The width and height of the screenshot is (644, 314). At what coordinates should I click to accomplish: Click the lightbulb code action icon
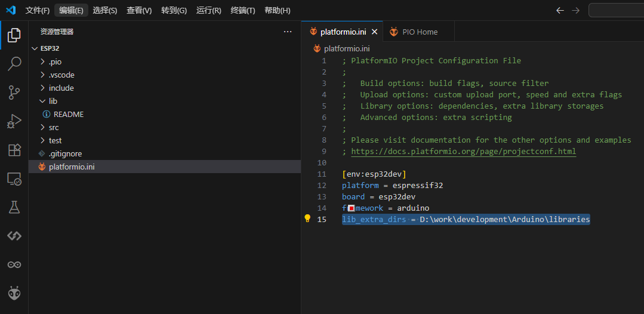click(308, 219)
